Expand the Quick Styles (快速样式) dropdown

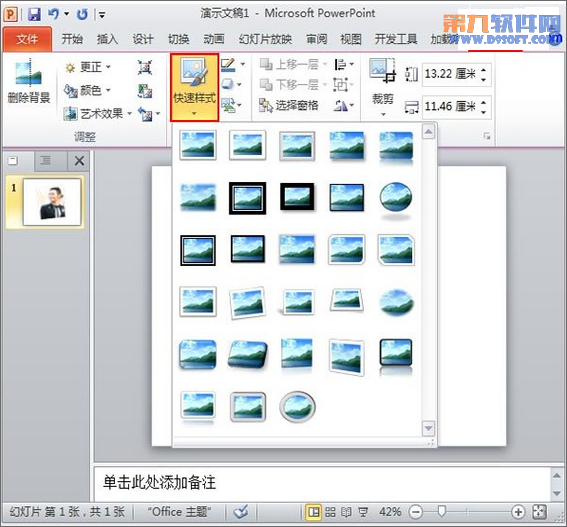pos(195,88)
